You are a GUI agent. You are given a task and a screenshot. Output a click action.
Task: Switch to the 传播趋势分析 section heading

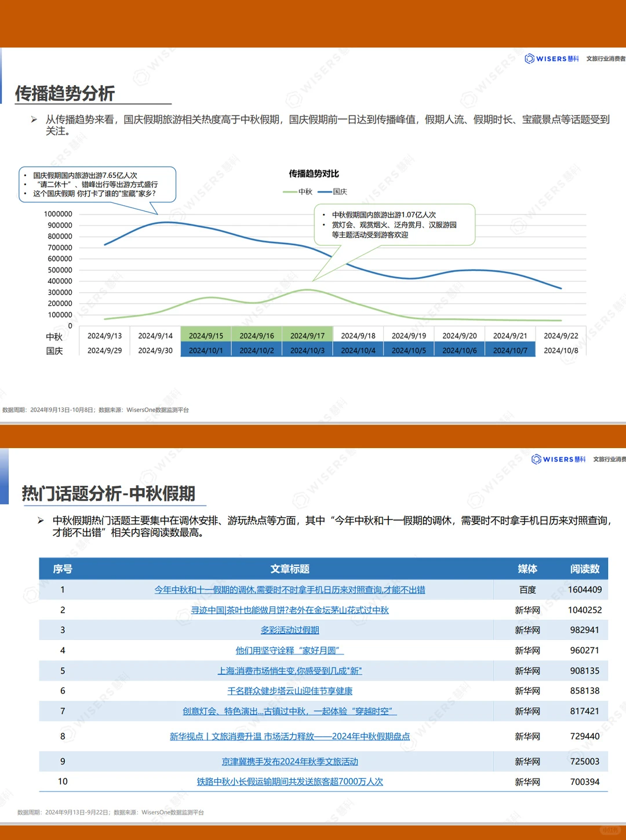67,93
